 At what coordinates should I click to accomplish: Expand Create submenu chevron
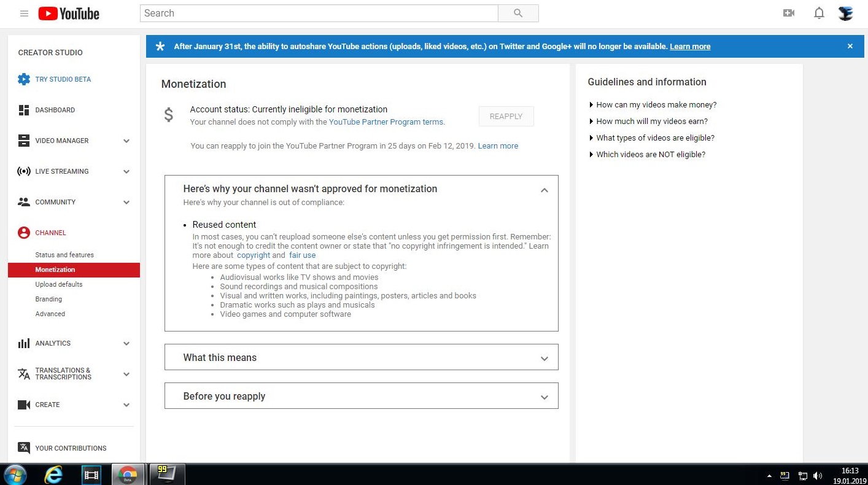[x=126, y=405]
